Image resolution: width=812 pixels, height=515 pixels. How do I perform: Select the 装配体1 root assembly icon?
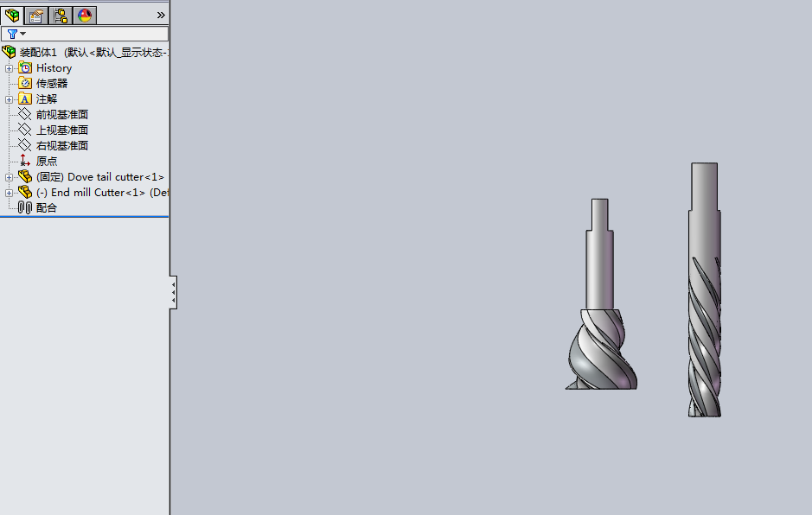(9, 52)
